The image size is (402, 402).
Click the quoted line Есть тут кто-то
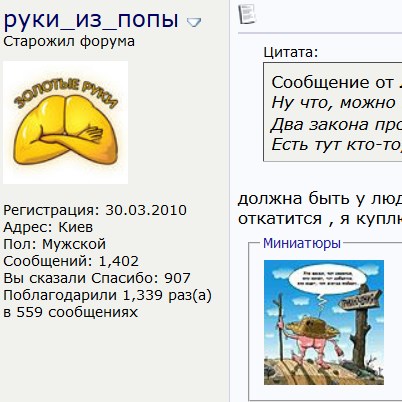tap(336, 144)
